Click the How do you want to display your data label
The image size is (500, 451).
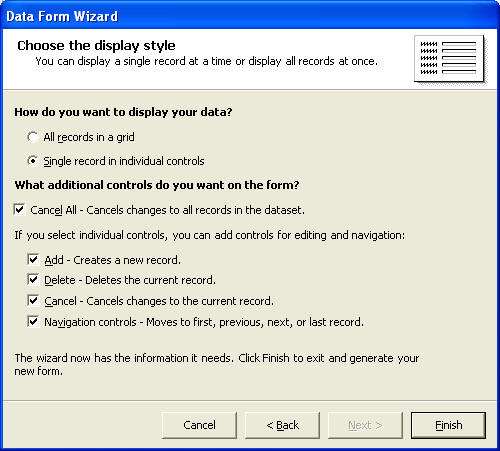click(123, 112)
